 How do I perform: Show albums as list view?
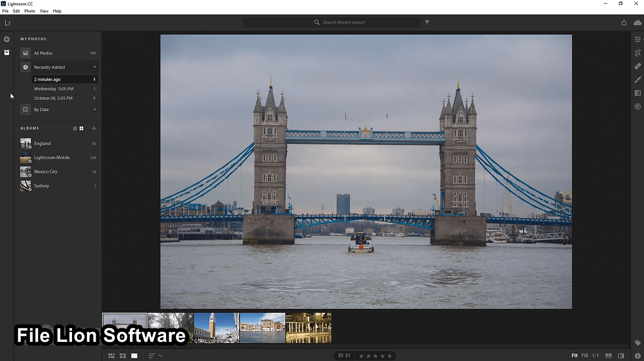click(x=75, y=128)
